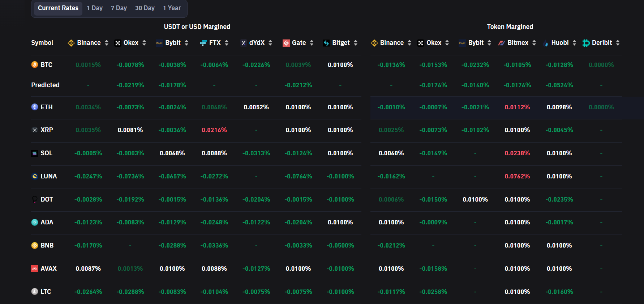Sort by USDT Margined Binance rates
The height and width of the screenshot is (304, 644).
point(107,43)
